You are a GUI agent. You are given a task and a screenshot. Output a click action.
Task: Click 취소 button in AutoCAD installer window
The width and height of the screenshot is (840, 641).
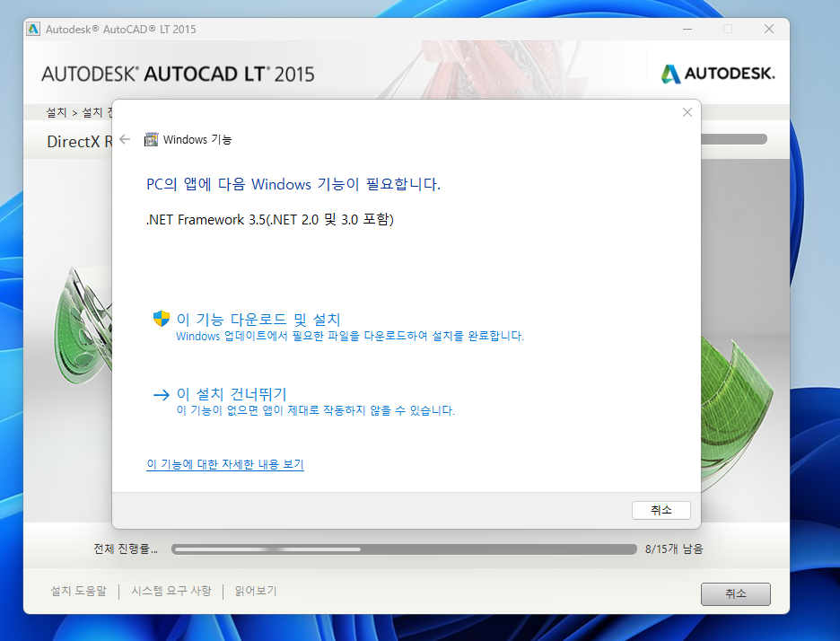coord(736,593)
